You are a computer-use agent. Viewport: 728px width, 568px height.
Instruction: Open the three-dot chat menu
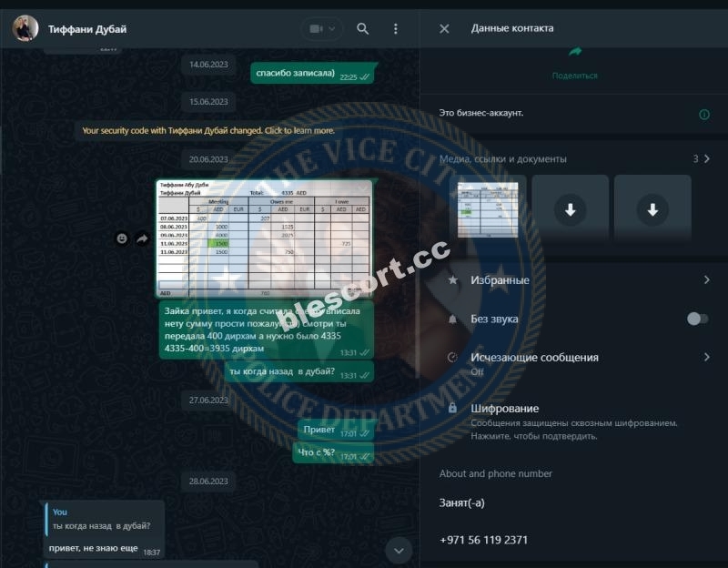pos(396,29)
